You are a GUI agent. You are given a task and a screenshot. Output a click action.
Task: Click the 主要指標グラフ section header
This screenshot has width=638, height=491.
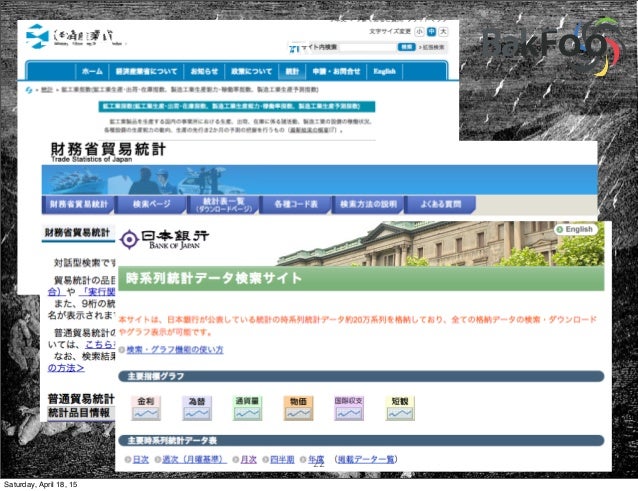361,376
